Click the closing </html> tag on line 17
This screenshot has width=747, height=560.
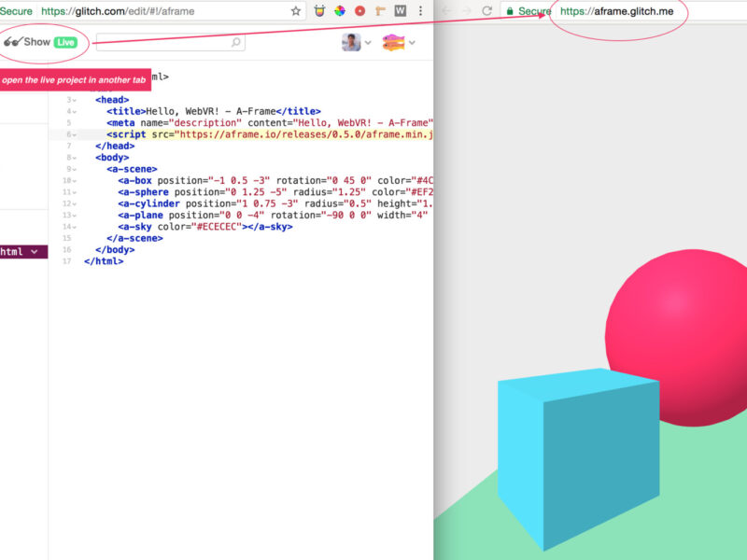tap(104, 261)
